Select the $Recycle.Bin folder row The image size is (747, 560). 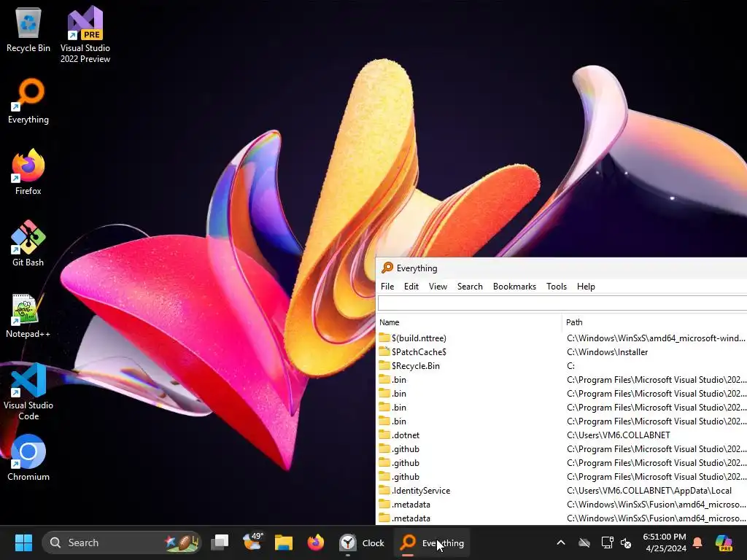pos(562,366)
